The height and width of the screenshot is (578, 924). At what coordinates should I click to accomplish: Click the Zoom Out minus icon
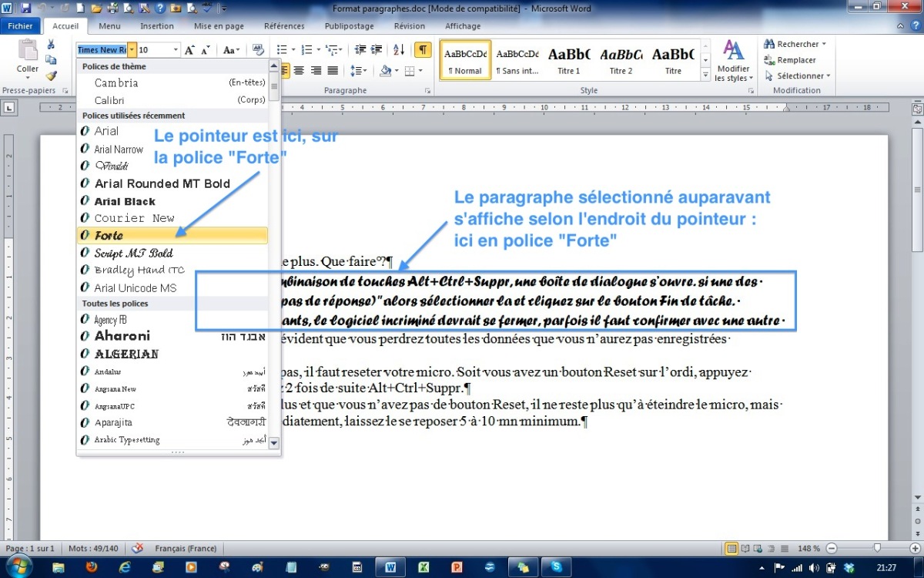tap(830, 548)
